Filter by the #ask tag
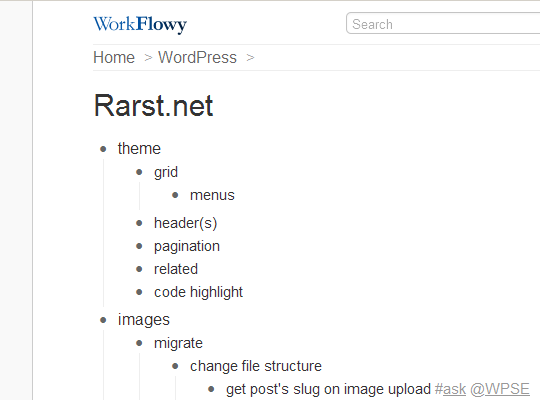 (x=450, y=389)
